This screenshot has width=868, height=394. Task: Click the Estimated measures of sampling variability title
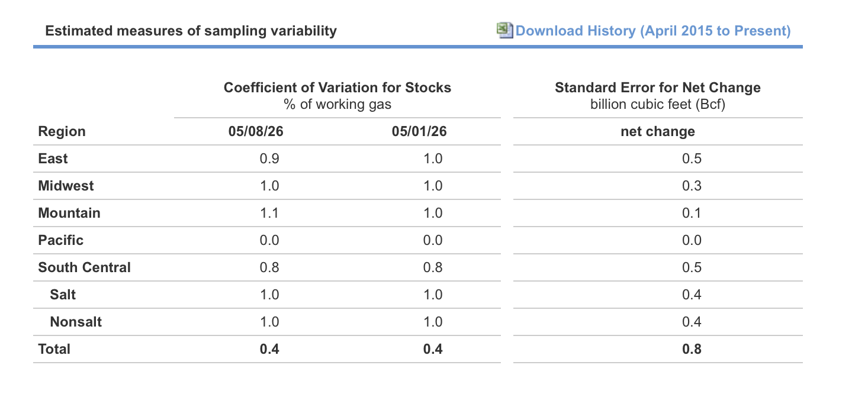tap(191, 31)
